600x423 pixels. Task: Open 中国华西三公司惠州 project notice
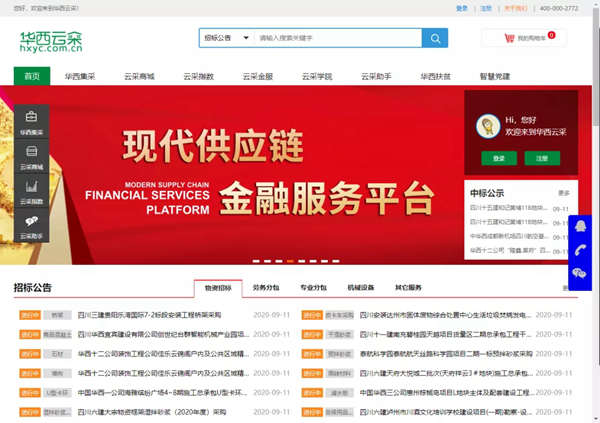click(x=447, y=393)
